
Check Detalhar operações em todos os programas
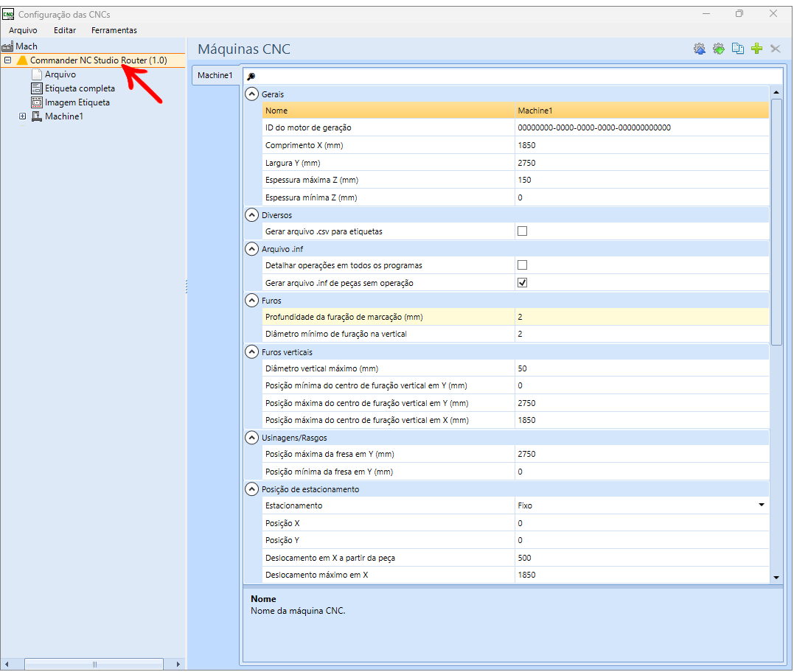[523, 265]
